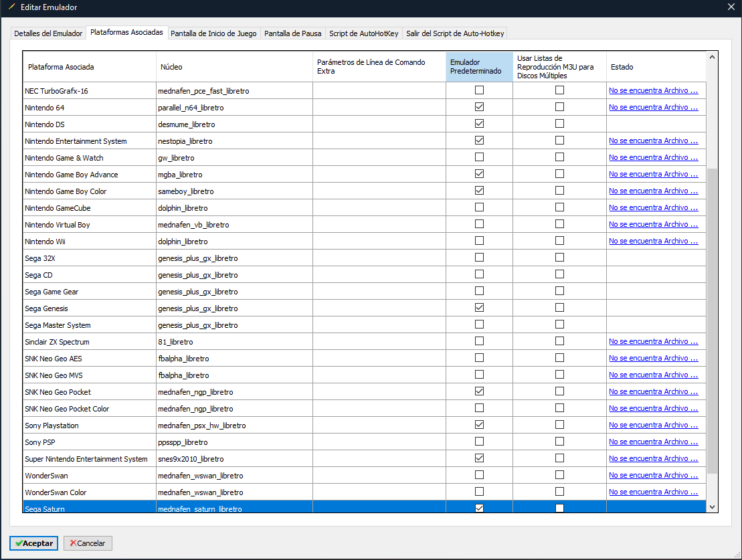Enable default emulator for Sony PSP

pos(479,441)
